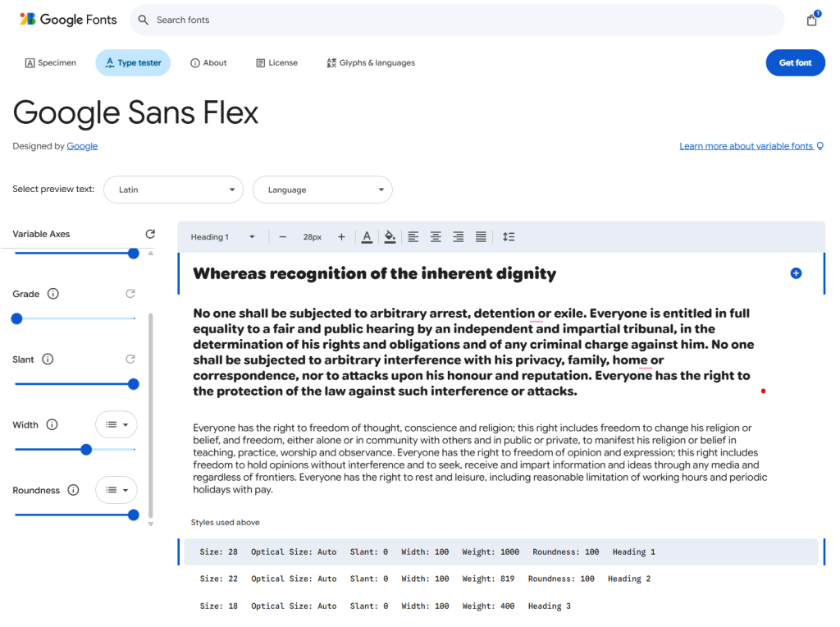Open the highlight fill color tool
This screenshot has height=627, width=840.
[x=390, y=236]
